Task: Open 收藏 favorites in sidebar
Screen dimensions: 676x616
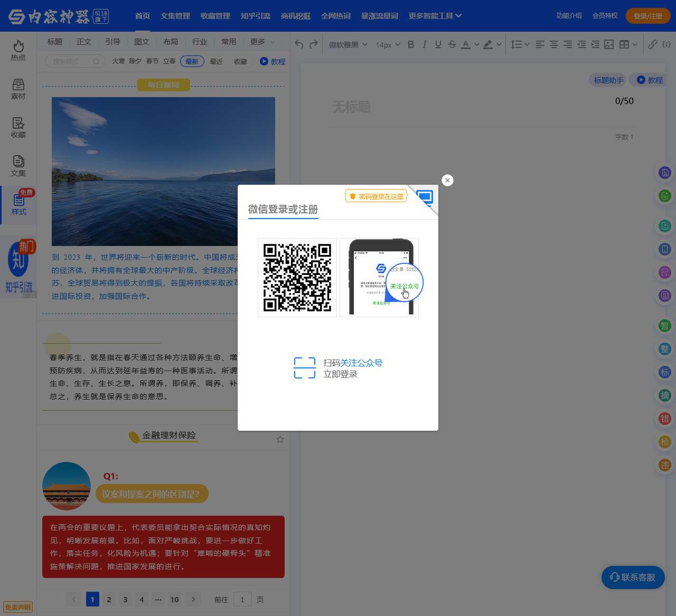Action: pyautogui.click(x=18, y=127)
